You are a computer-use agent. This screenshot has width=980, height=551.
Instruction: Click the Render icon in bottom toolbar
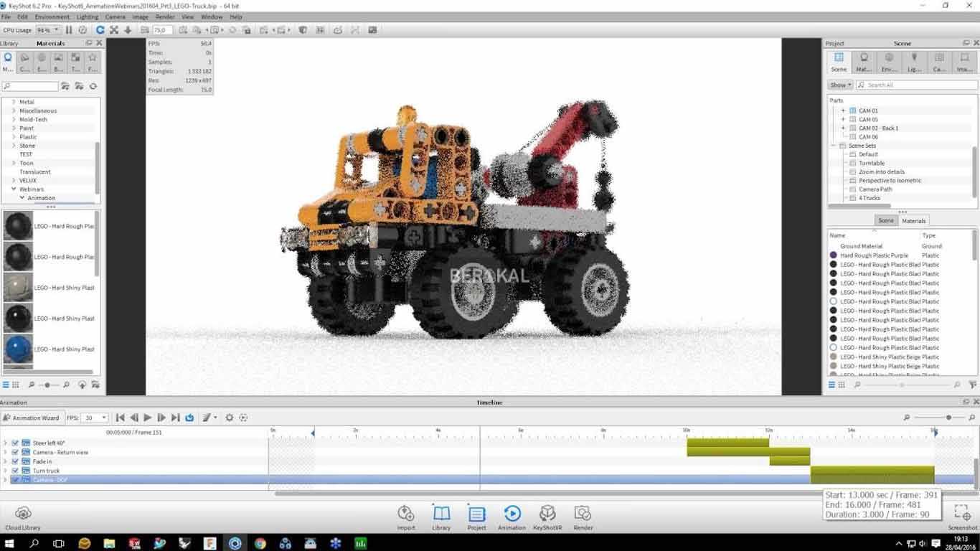pyautogui.click(x=583, y=515)
